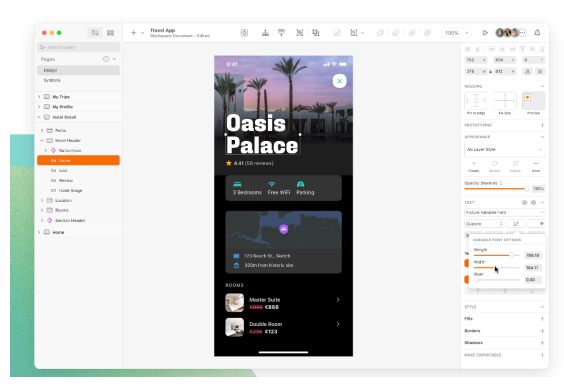This screenshot has height=391, width=564.
Task: Select the Hotel Detail artboard row
Action: point(78,117)
